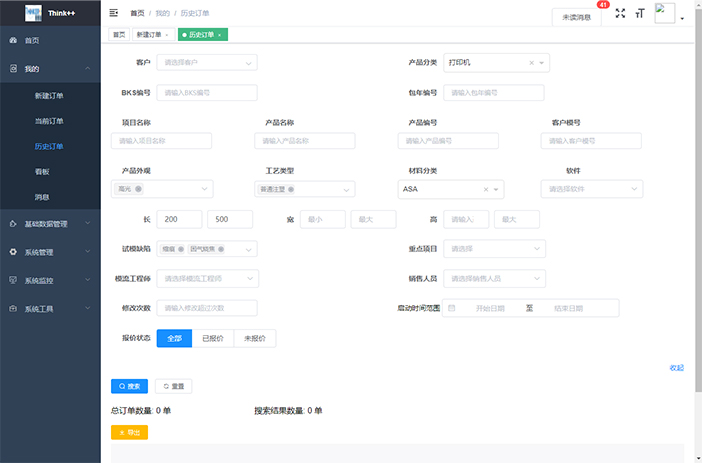Expand the 系统监控 menu
702x463 pixels.
click(88, 280)
